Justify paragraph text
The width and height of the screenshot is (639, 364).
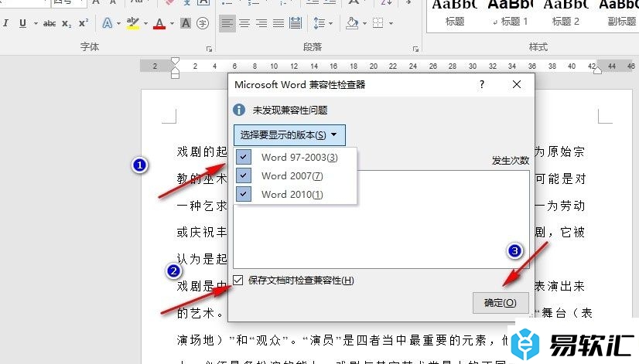(278, 23)
